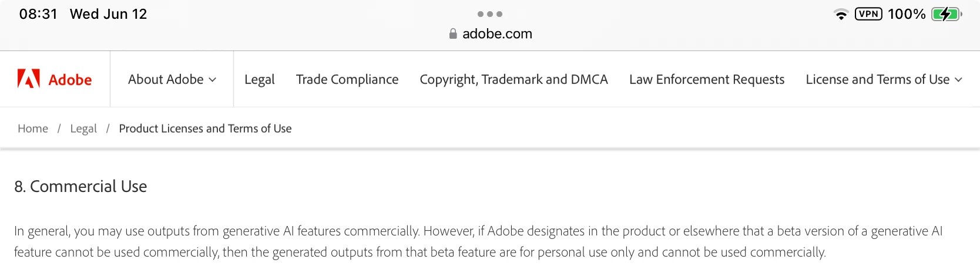The image size is (980, 273).
Task: Open the Legal navigation item
Action: pos(259,79)
